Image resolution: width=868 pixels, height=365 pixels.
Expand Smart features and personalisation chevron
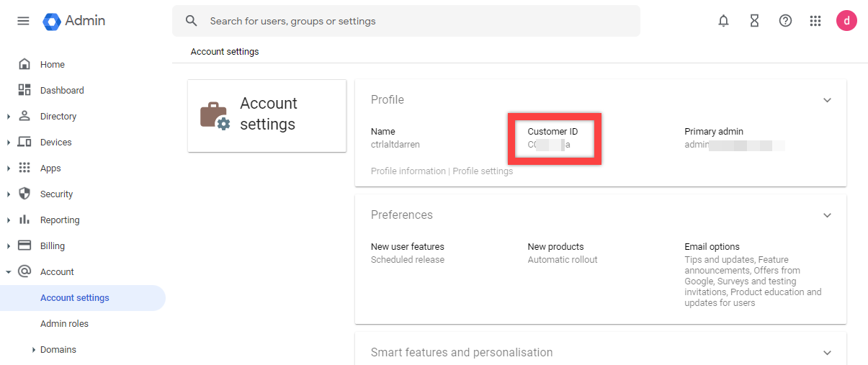(x=827, y=353)
